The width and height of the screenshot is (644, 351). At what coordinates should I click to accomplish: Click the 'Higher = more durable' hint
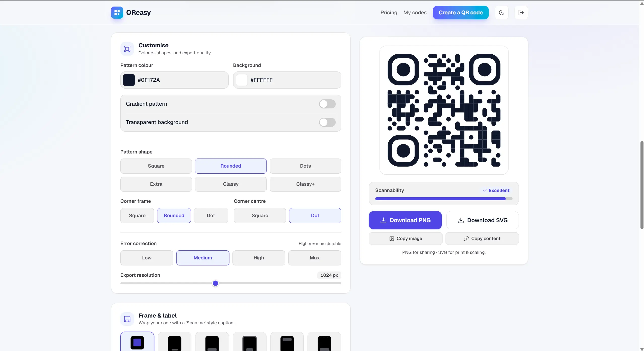coord(320,244)
